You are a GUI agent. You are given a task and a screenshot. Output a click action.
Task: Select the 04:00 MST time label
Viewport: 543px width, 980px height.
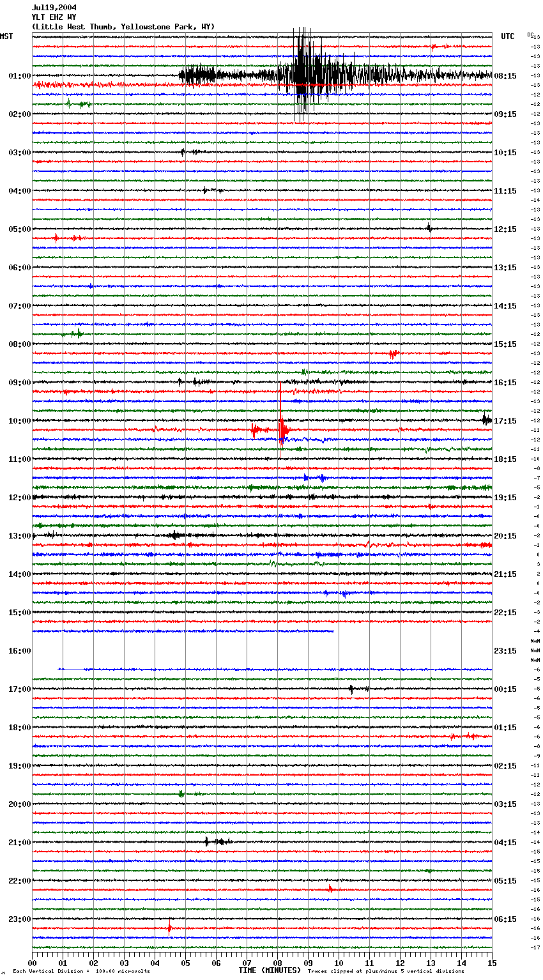(20, 191)
